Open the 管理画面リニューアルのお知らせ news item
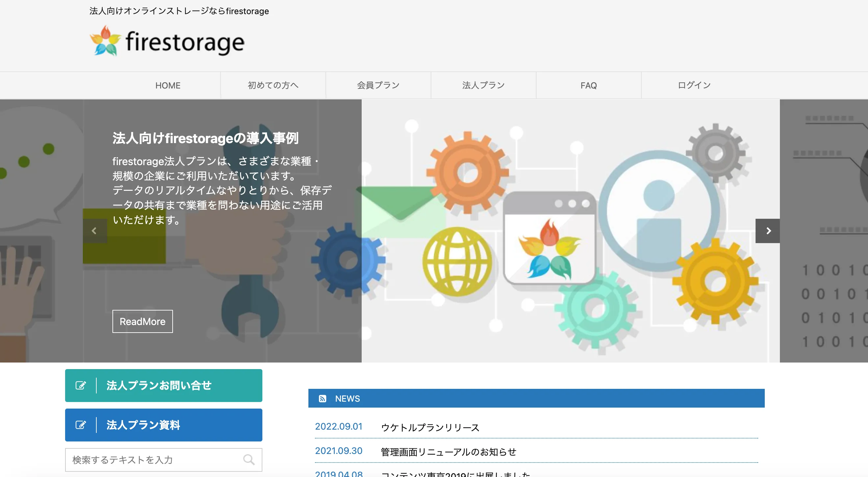 [x=448, y=452]
